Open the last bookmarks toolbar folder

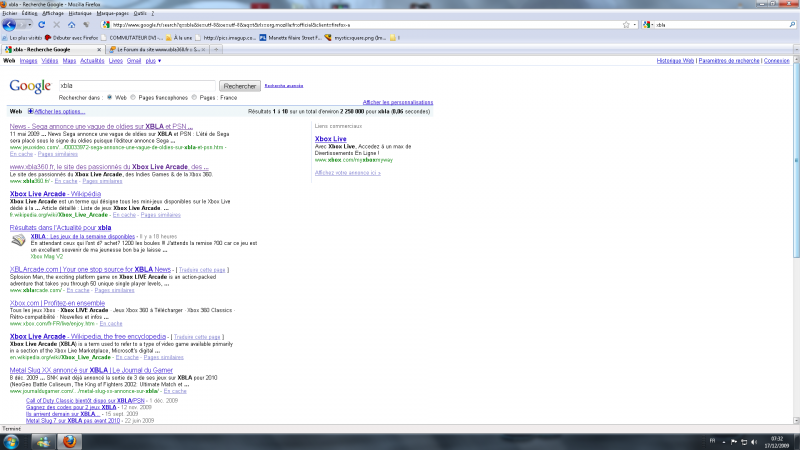pos(394,38)
